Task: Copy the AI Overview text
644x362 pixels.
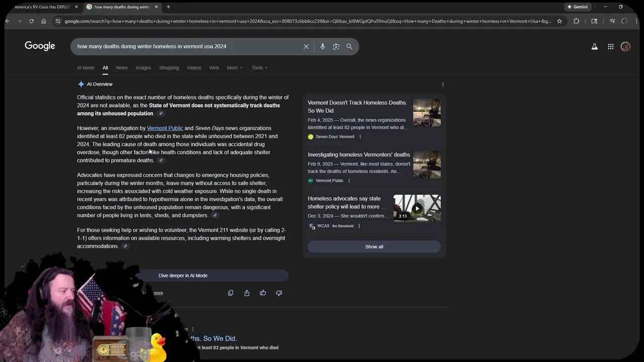Action: (230, 293)
